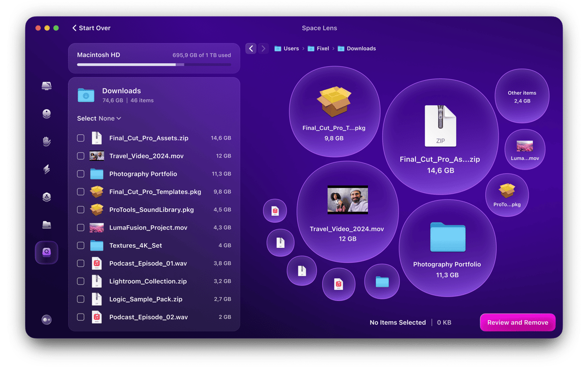Viewport: 588px width, 372px height.
Task: Select the Podcast_Episode_01.wav checkbox
Action: [81, 263]
